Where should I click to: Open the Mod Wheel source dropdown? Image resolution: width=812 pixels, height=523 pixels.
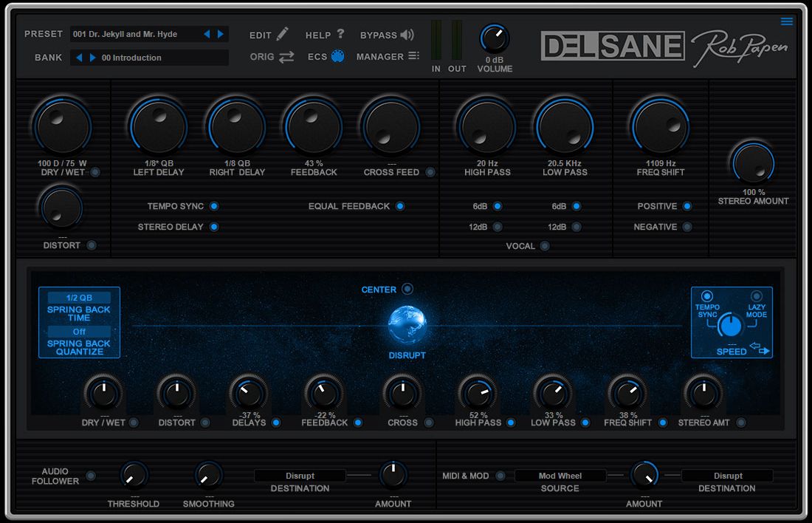tap(560, 476)
